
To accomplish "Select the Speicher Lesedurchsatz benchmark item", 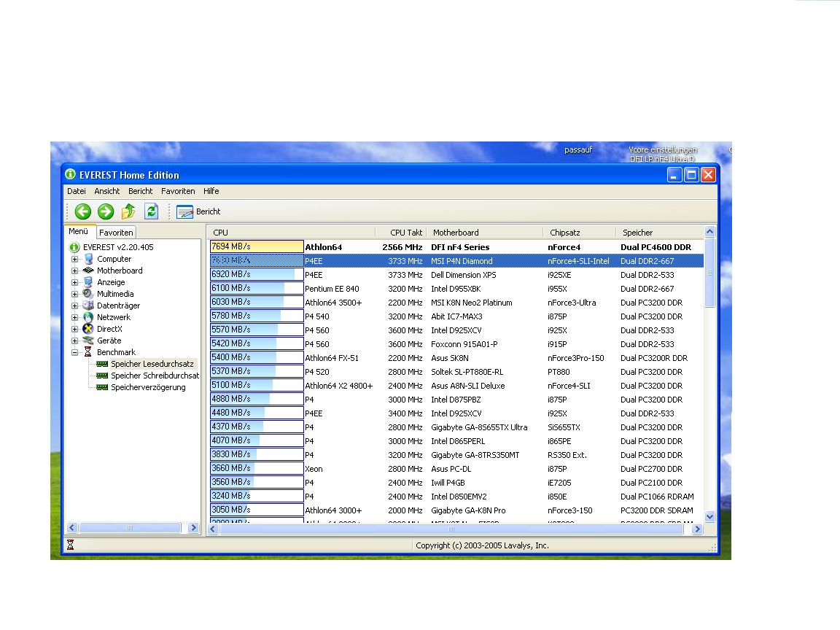I will (x=152, y=364).
